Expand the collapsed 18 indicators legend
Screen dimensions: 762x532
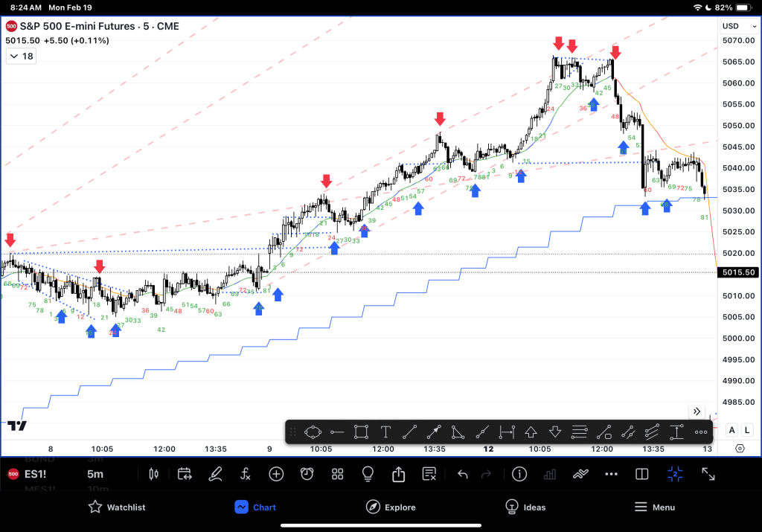pyautogui.click(x=20, y=56)
